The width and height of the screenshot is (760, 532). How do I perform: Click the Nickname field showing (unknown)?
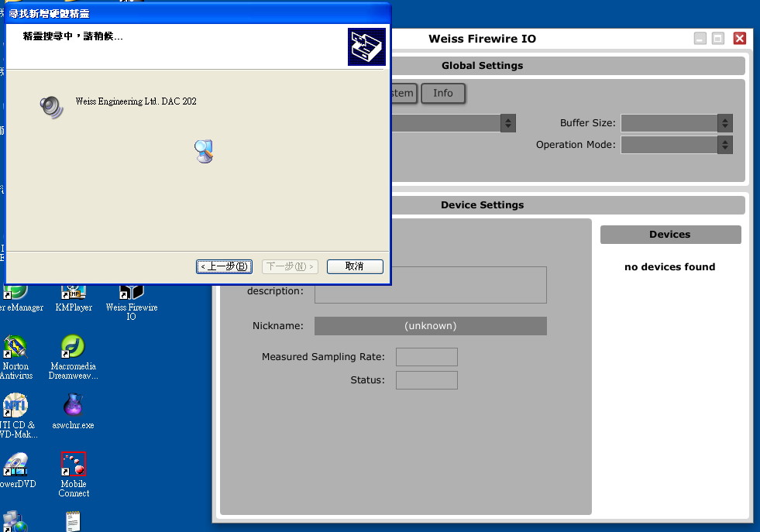point(431,326)
